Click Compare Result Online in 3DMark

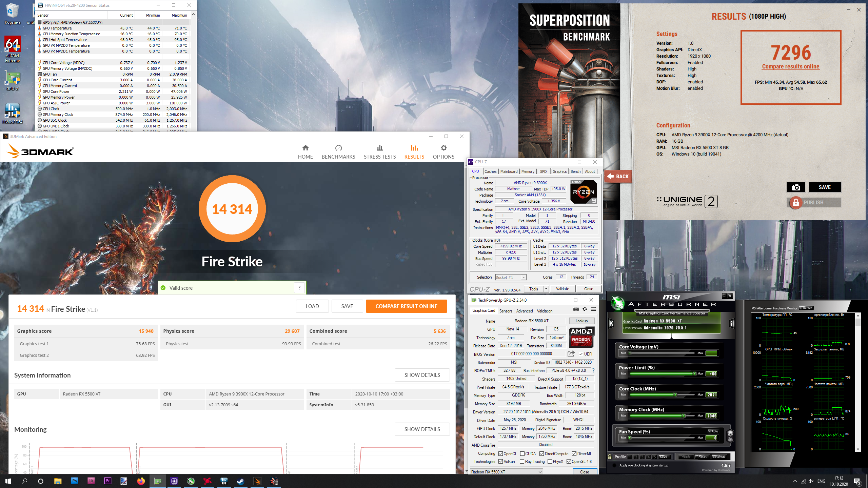coord(406,306)
